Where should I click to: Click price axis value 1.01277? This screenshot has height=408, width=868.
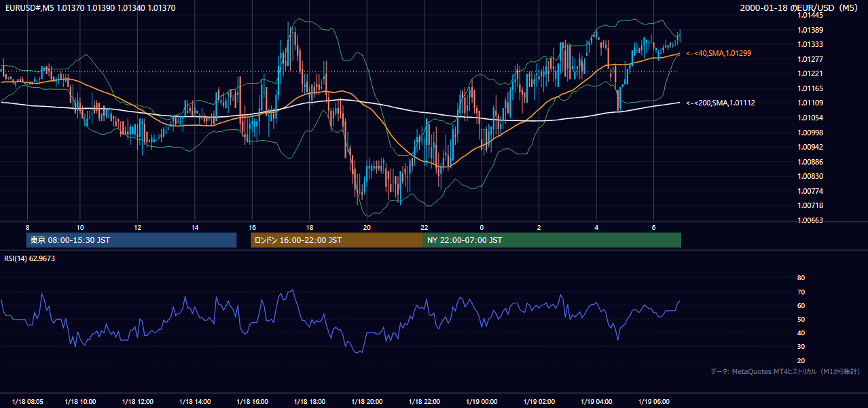[810, 59]
